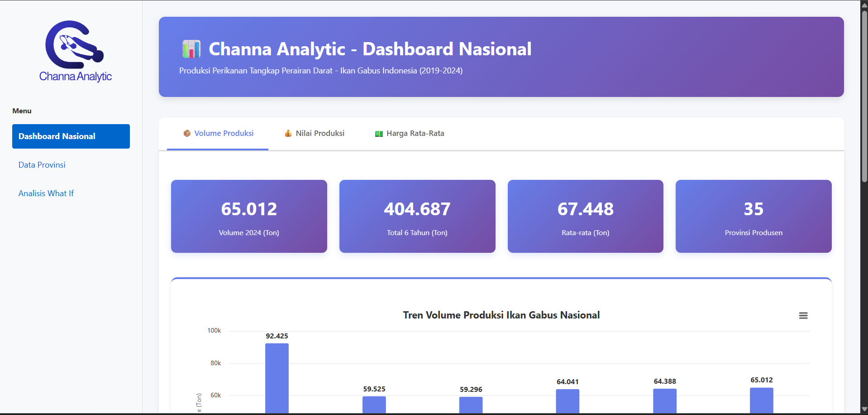The height and width of the screenshot is (415, 868).
Task: Open the chart export hamburger menu
Action: [x=803, y=315]
